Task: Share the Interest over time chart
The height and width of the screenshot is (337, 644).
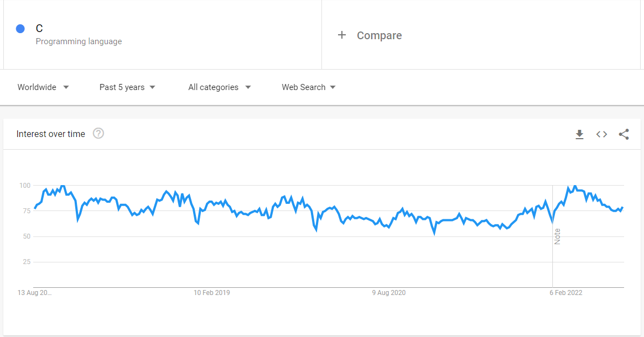Action: pyautogui.click(x=624, y=134)
